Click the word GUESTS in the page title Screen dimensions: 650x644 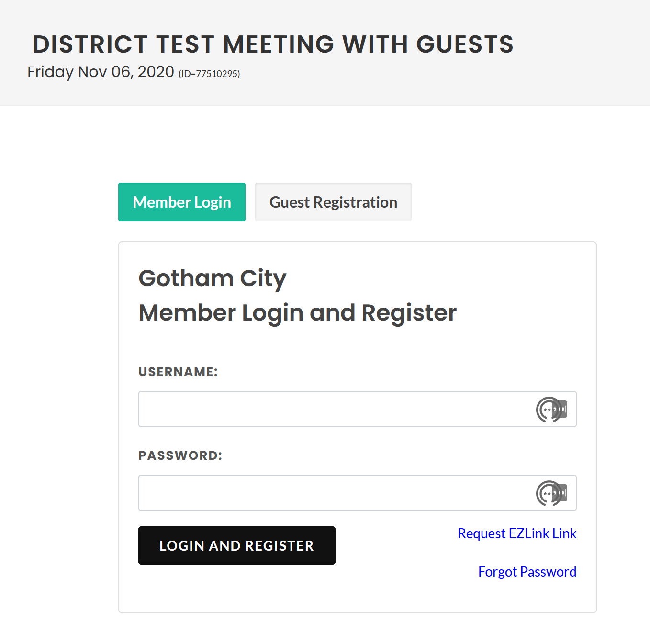pos(465,44)
